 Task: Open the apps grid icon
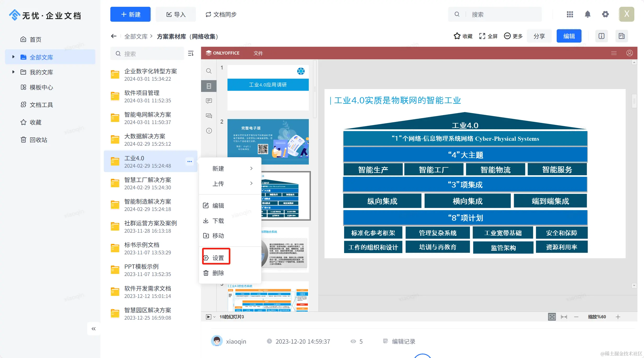[570, 14]
